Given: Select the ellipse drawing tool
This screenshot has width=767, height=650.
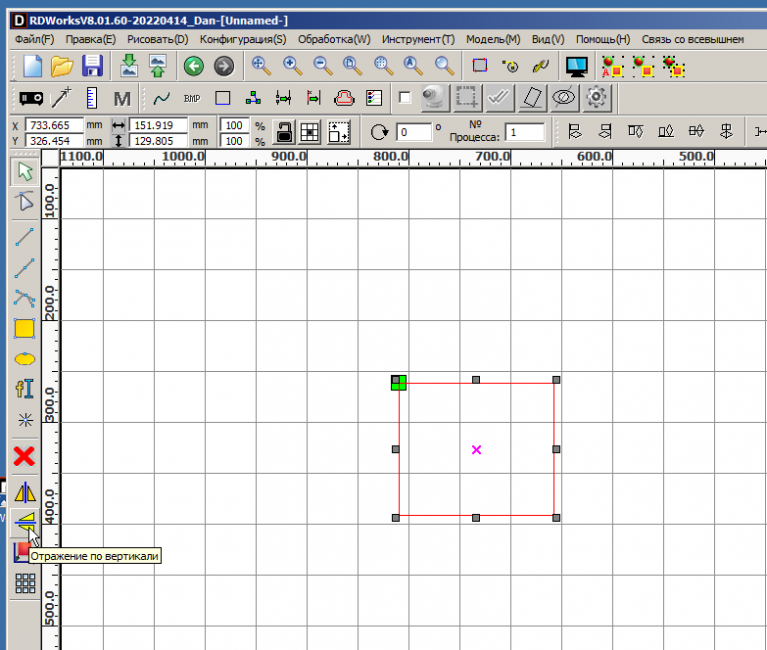Looking at the screenshot, I should point(25,359).
